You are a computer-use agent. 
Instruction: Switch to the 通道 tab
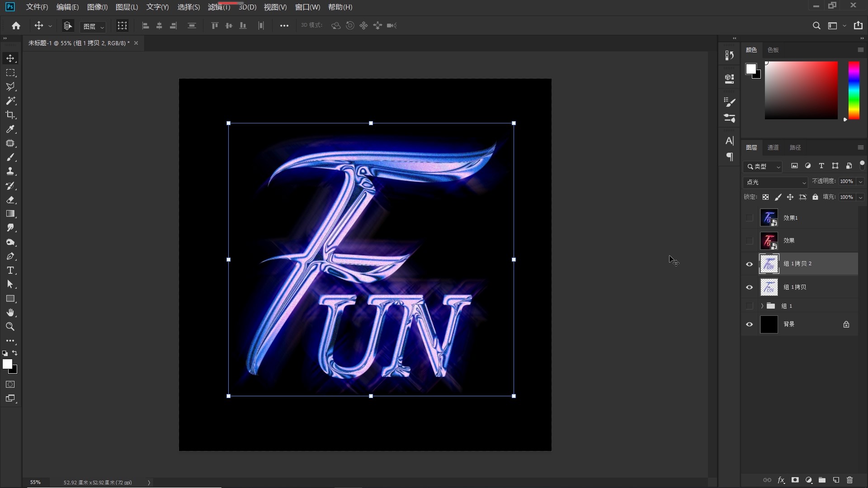point(773,147)
